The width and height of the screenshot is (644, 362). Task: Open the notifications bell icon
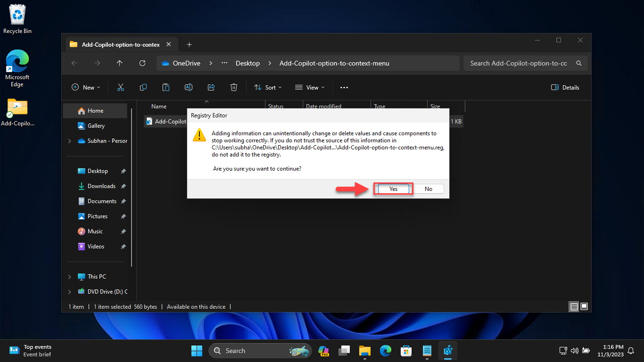coord(631,351)
